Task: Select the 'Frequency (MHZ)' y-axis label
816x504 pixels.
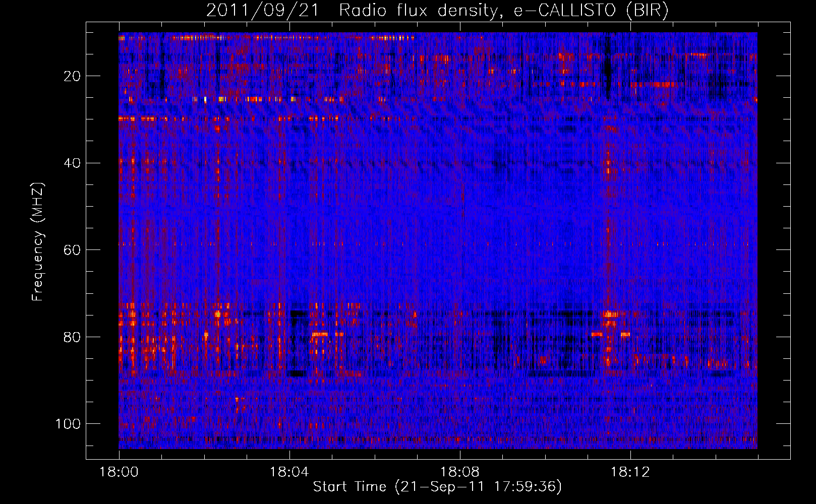Action: (x=38, y=241)
